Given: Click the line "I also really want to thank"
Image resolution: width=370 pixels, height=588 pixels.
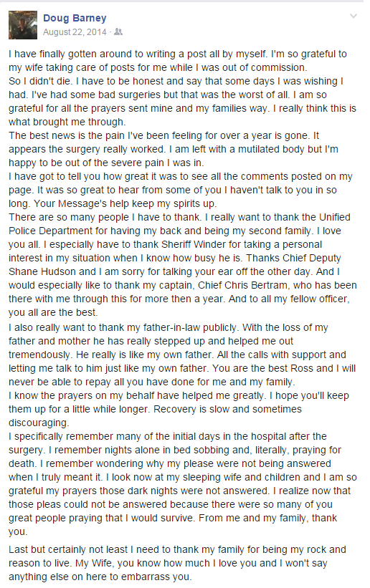Looking at the screenshot, I should click(x=169, y=328).
